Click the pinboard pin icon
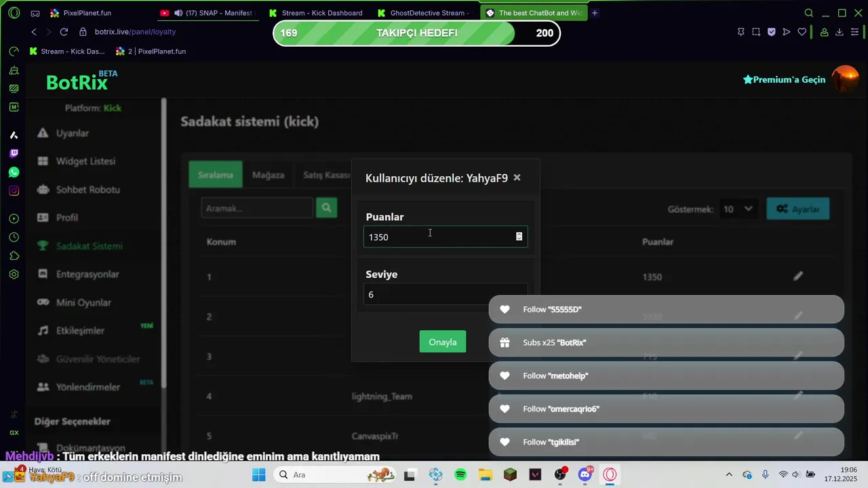This screenshot has width=868, height=488. [x=741, y=32]
